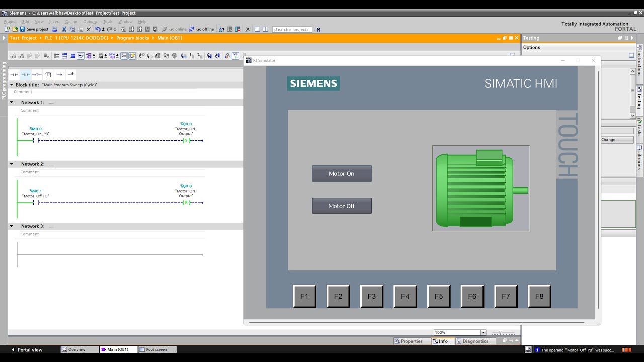Viewport: 644px width, 362px height.
Task: Insert a normally open contact
Action: 14,75
